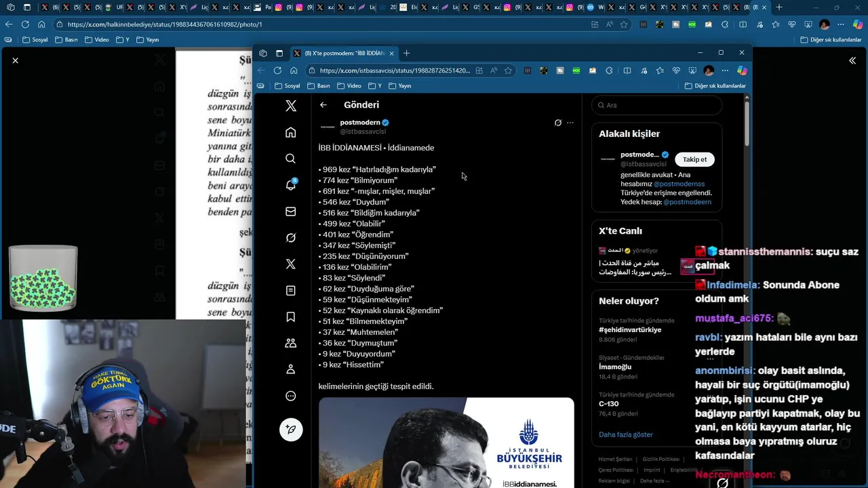The height and width of the screenshot is (488, 868).
Task: Open Video bookmarks folder in front window
Action: pos(349,86)
